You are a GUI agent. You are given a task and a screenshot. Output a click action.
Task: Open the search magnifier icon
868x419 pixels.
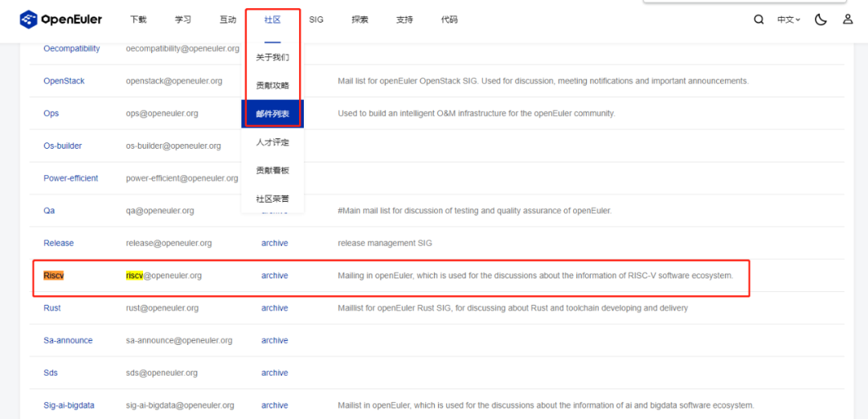(759, 19)
